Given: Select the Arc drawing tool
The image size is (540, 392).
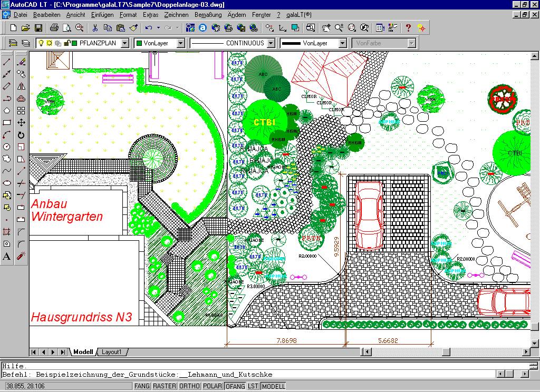Looking at the screenshot, I should tap(6, 134).
